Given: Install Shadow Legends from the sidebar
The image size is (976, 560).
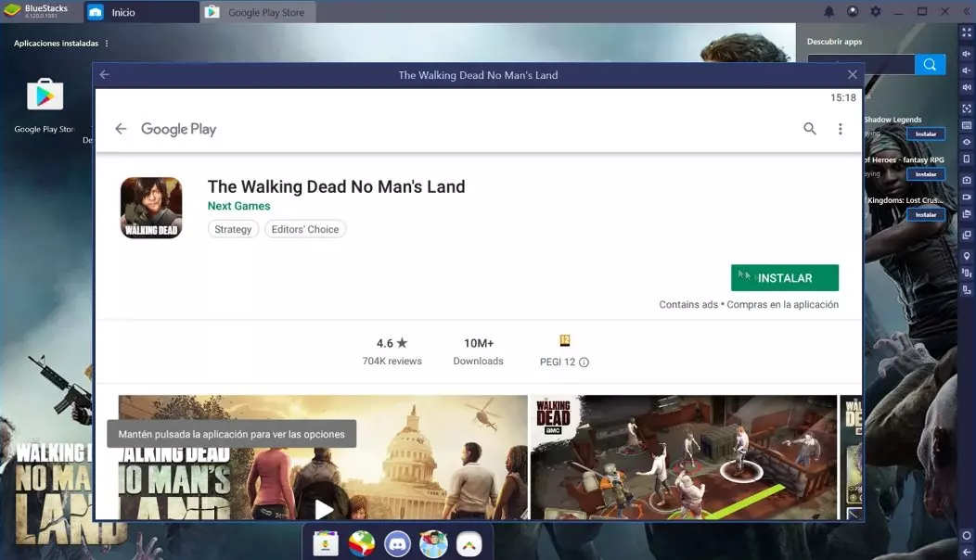Looking at the screenshot, I should click(x=926, y=134).
